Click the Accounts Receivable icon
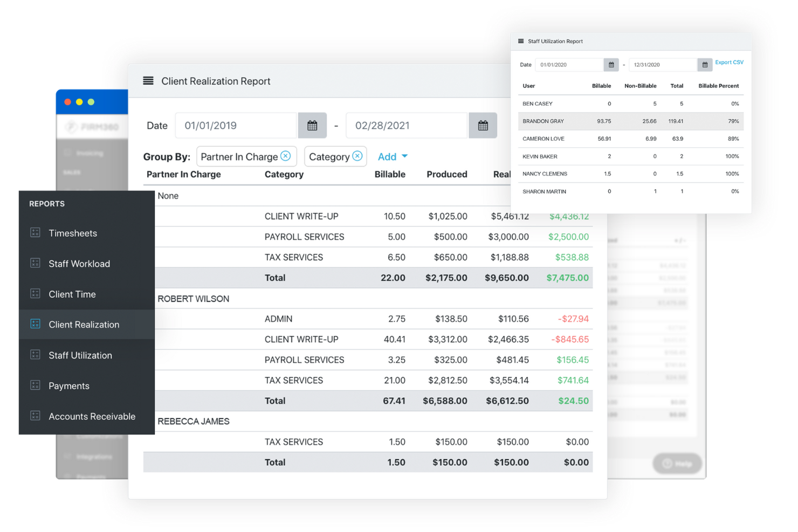Image resolution: width=798 pixels, height=532 pixels. 35,416
